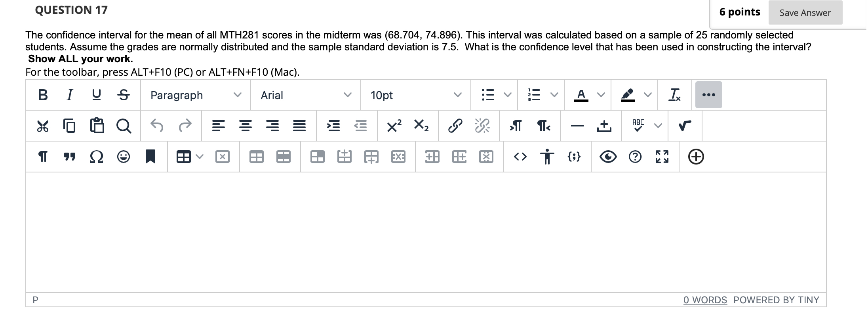Insert a special character with Omega icon
The width and height of the screenshot is (868, 333).
(x=97, y=157)
